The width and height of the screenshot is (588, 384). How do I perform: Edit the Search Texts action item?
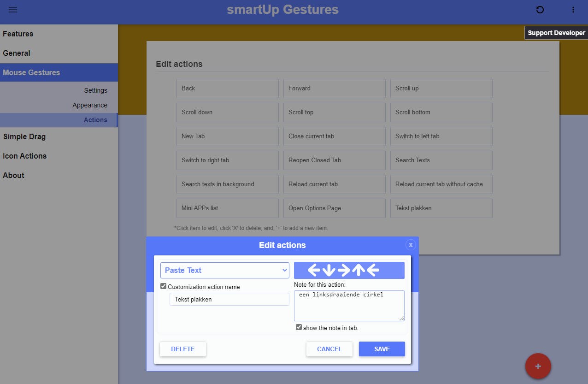441,160
